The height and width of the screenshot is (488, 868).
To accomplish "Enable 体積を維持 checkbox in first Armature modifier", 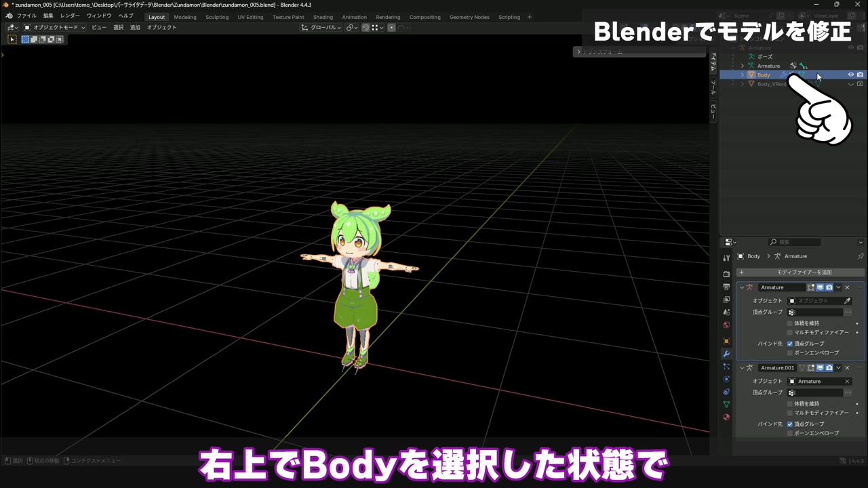I will coord(790,323).
